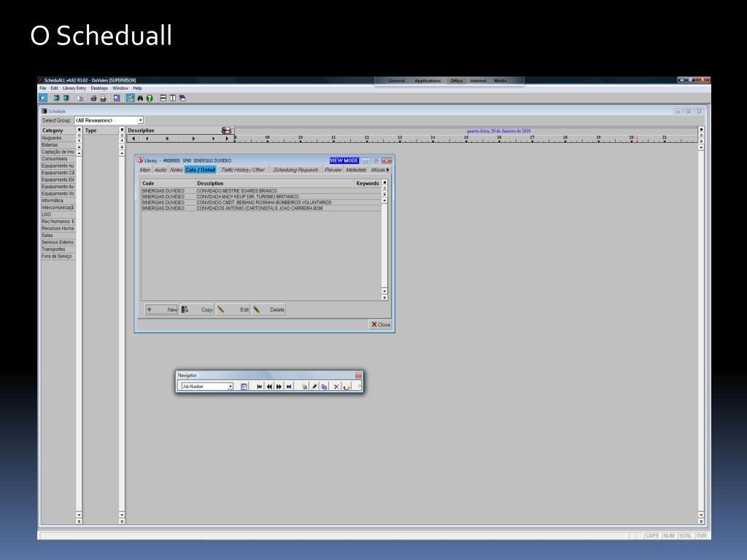Open the Library Entry menu

pos(74,88)
